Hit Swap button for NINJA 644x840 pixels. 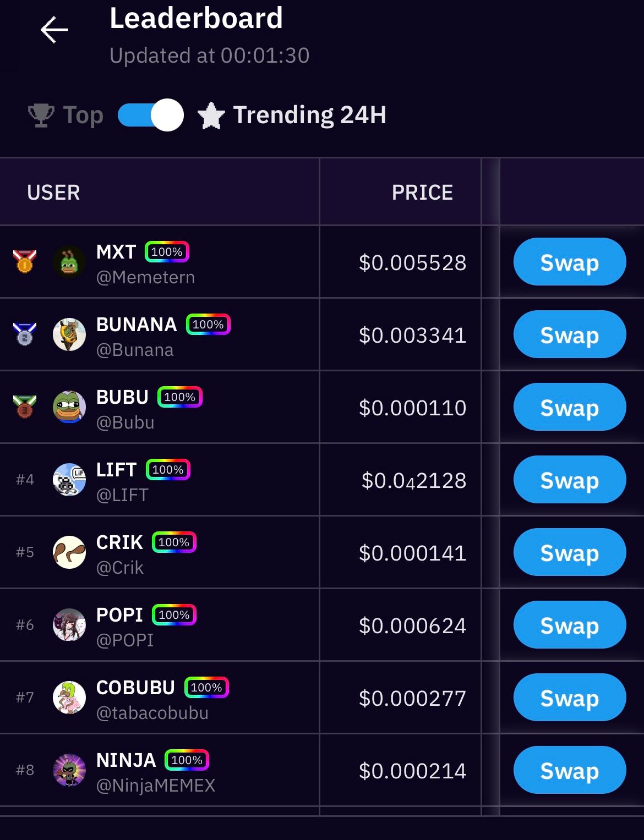(x=570, y=770)
